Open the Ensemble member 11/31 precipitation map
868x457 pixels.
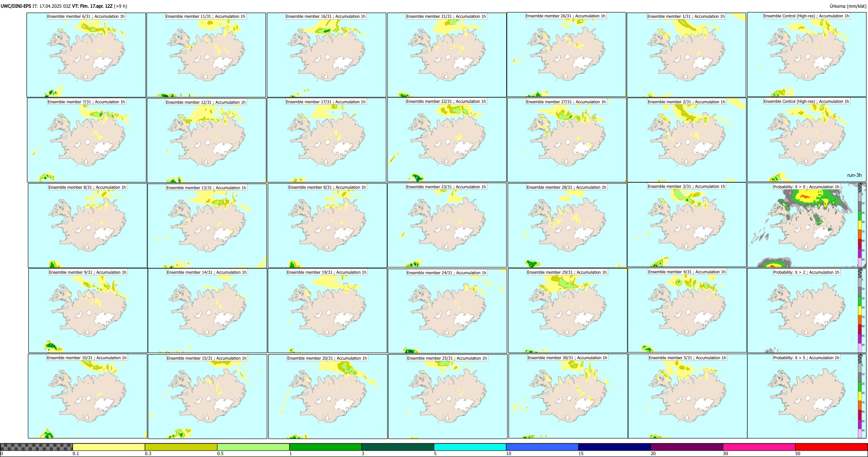[x=206, y=55]
